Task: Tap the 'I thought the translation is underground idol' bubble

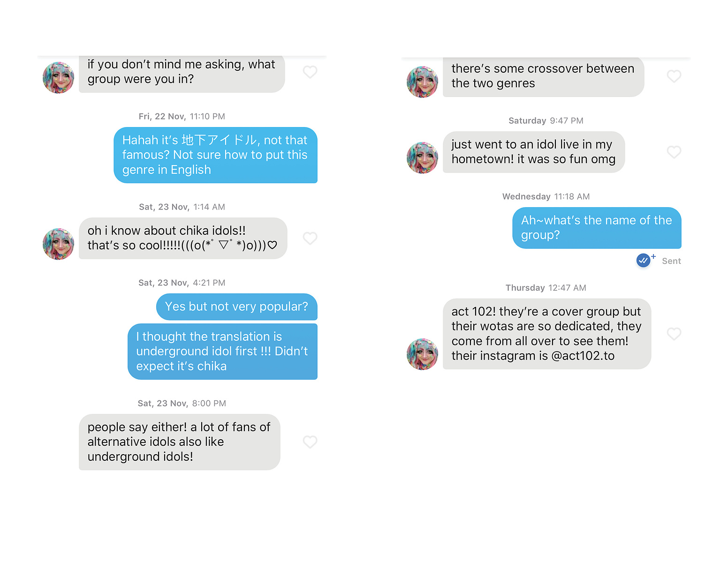Action: [x=222, y=352]
